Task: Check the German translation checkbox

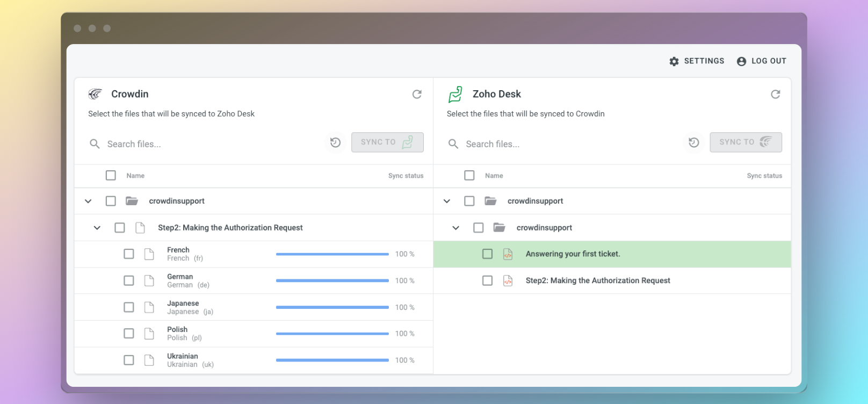Action: (129, 280)
